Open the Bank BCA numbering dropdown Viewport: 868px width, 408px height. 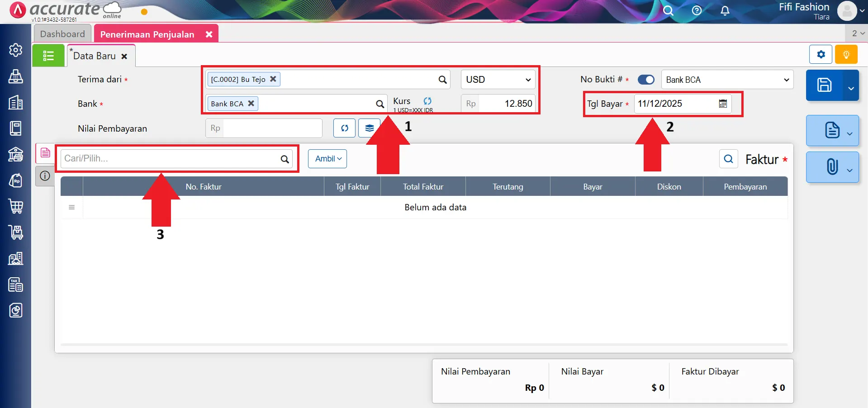pos(727,80)
